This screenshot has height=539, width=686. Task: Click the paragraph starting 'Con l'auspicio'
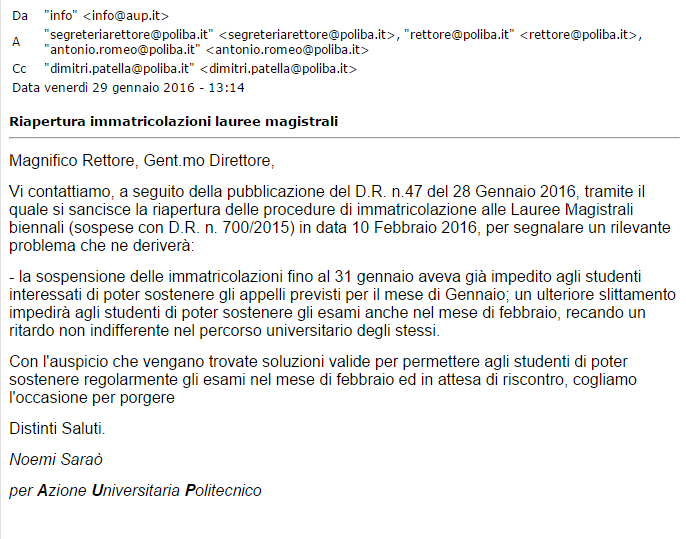pos(323,380)
